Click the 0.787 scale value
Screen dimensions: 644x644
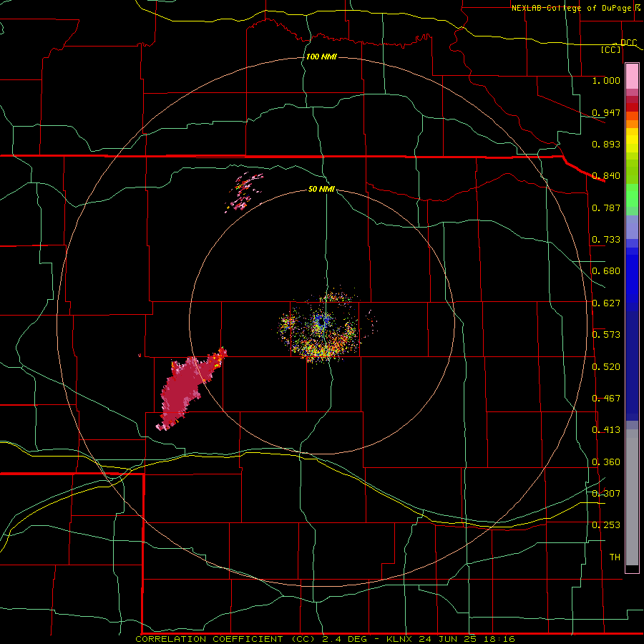pos(606,208)
